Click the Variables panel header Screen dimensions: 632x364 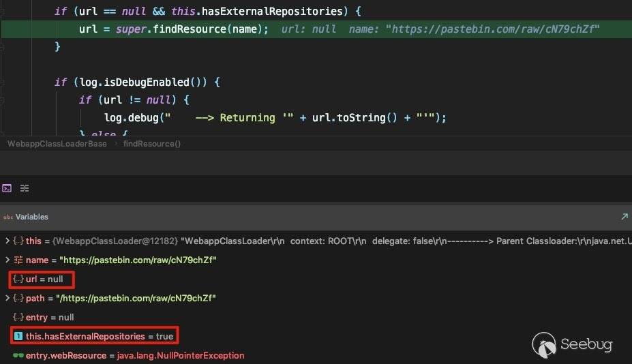pyautogui.click(x=316, y=217)
